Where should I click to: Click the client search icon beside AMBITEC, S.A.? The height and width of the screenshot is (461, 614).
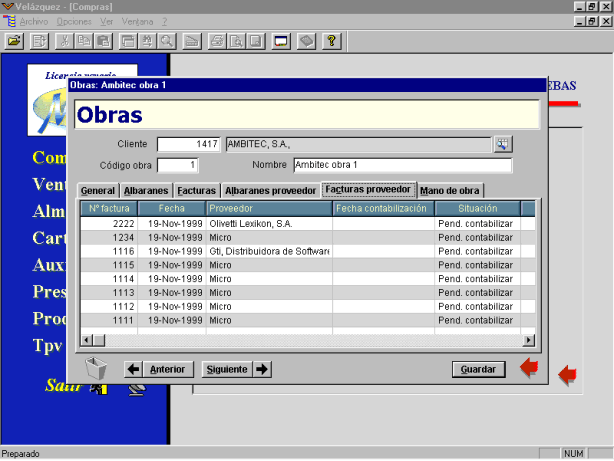tap(503, 145)
